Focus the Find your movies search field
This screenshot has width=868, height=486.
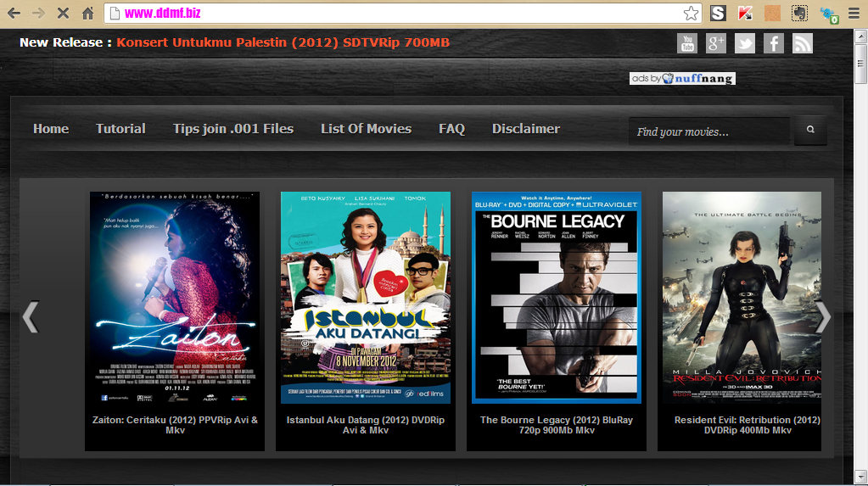pos(709,131)
